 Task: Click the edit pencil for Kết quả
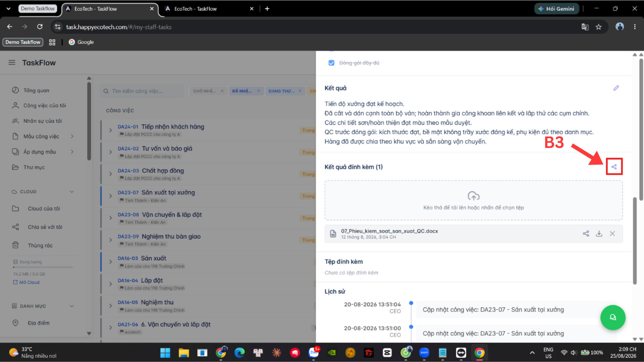tap(616, 88)
